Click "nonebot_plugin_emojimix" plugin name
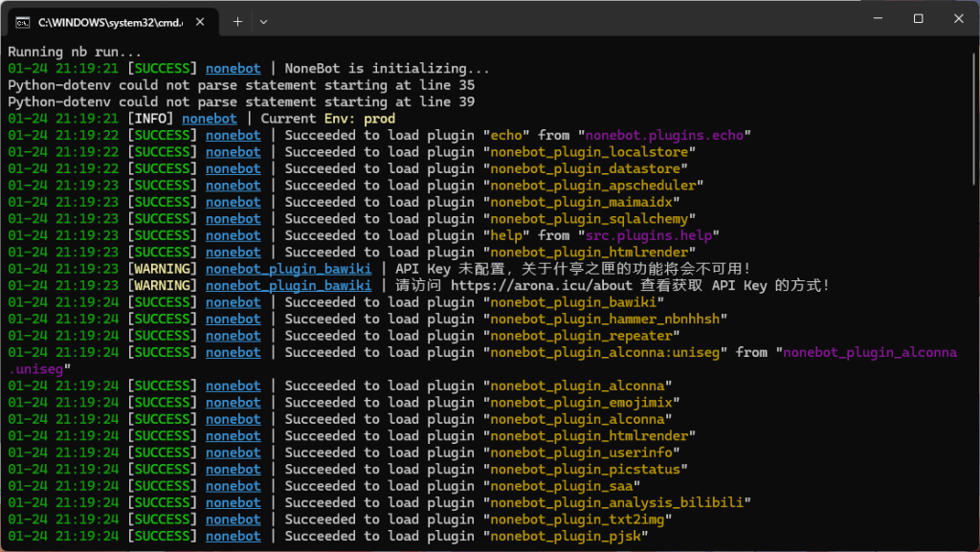The width and height of the screenshot is (980, 552). (x=581, y=403)
